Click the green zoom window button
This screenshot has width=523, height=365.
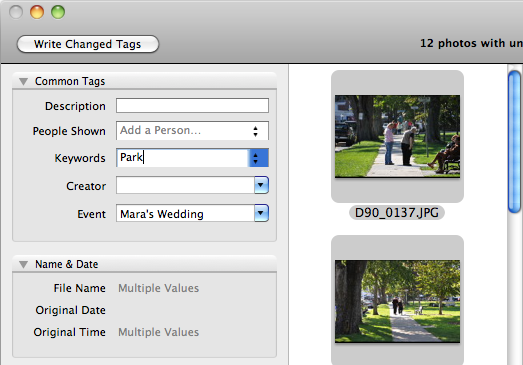[58, 12]
